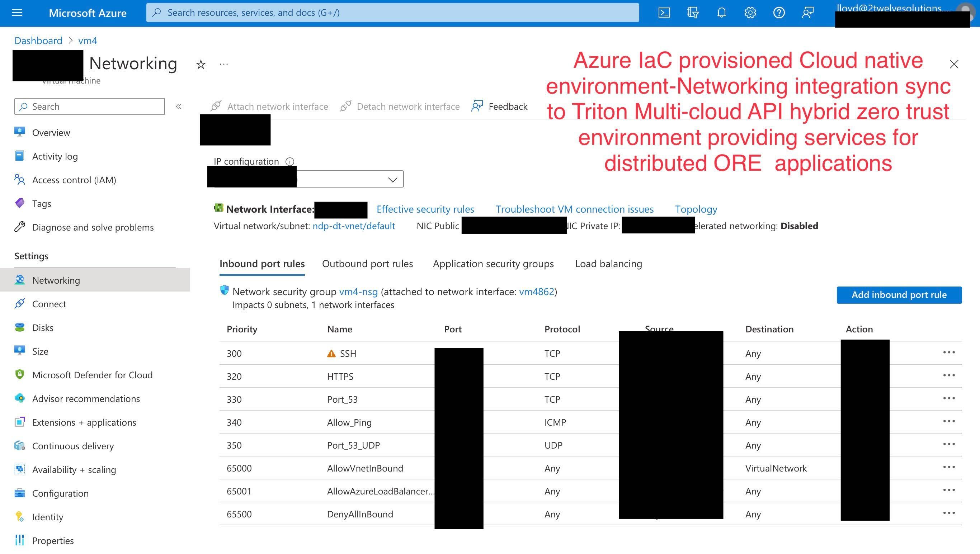Open the Topology link
The height and width of the screenshot is (554, 980).
(x=696, y=209)
